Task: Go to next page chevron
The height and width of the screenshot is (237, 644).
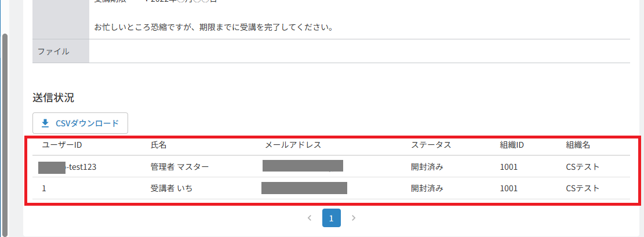Action: click(x=354, y=218)
